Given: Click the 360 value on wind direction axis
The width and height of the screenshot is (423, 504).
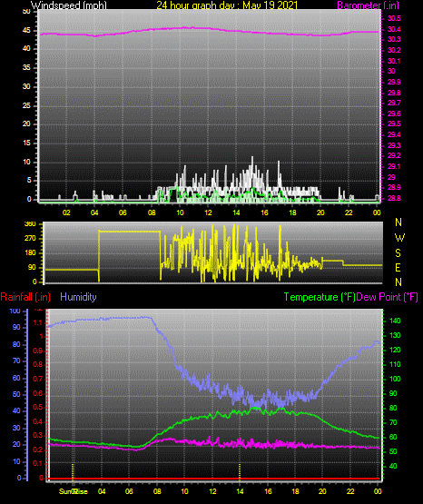Looking at the screenshot, I should pos(30,224).
